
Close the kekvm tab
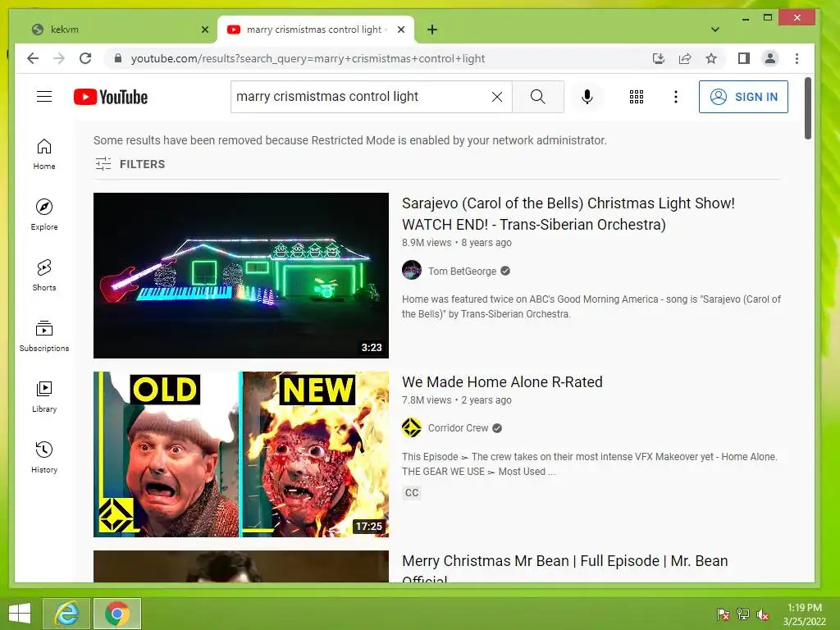pyautogui.click(x=204, y=30)
